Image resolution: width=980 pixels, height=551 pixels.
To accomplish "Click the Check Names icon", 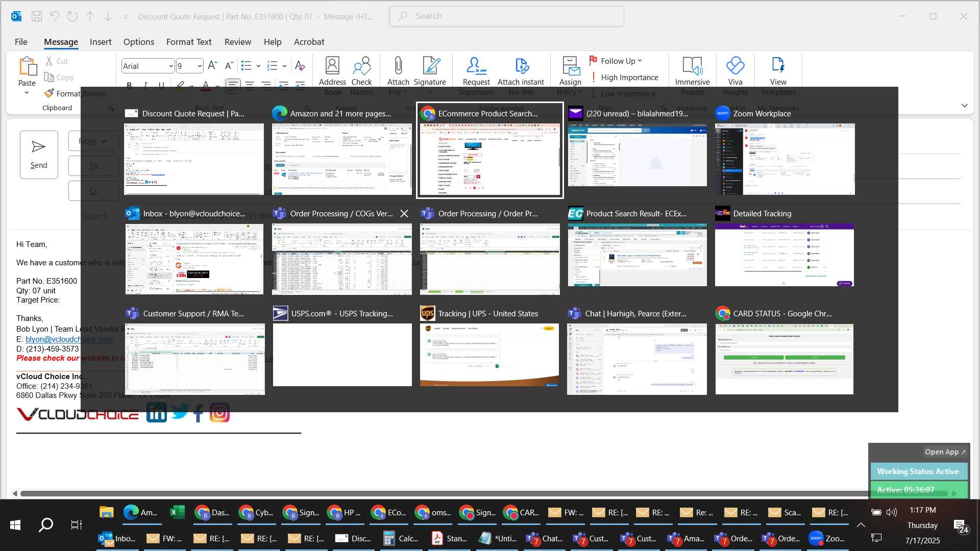I will click(361, 66).
